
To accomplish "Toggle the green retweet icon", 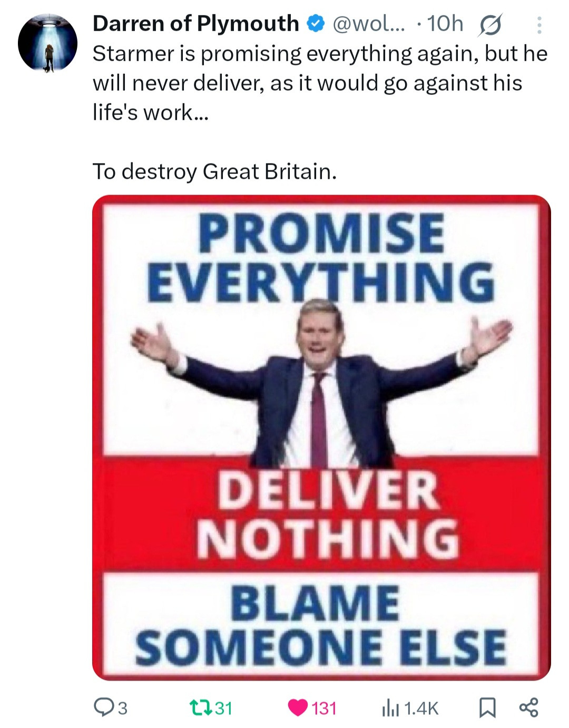I will (201, 707).
